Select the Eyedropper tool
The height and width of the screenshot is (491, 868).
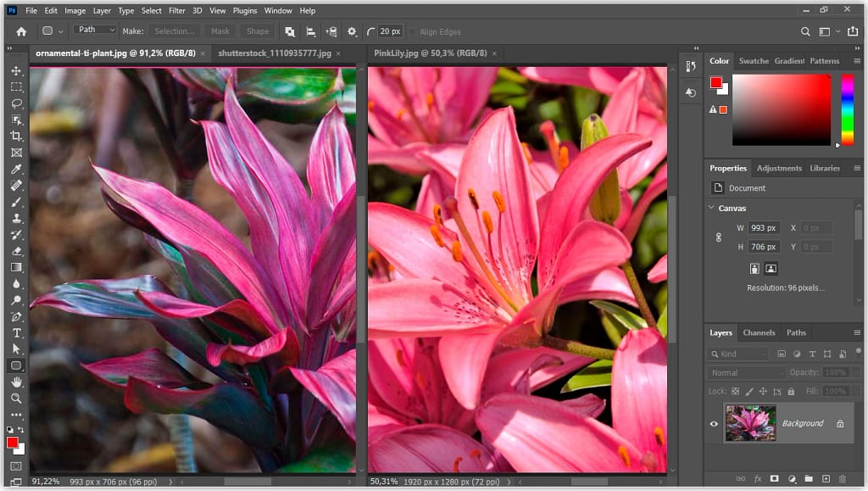point(16,169)
